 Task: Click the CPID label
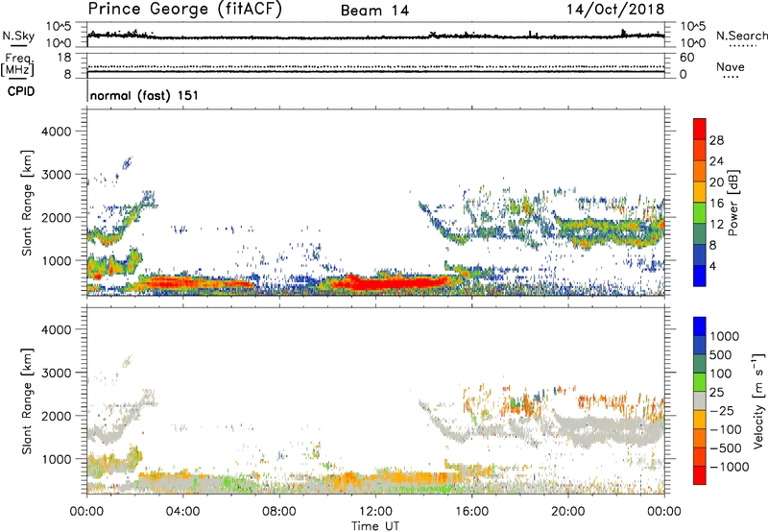21,91
